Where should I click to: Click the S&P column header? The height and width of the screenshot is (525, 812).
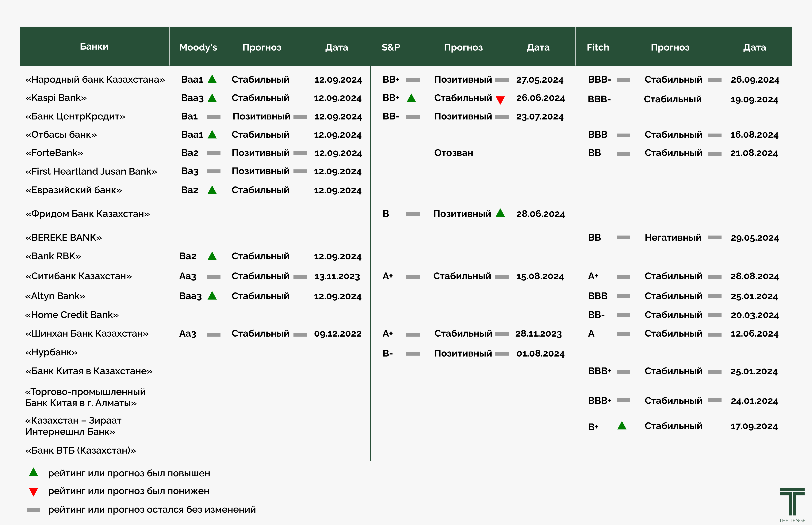click(391, 47)
